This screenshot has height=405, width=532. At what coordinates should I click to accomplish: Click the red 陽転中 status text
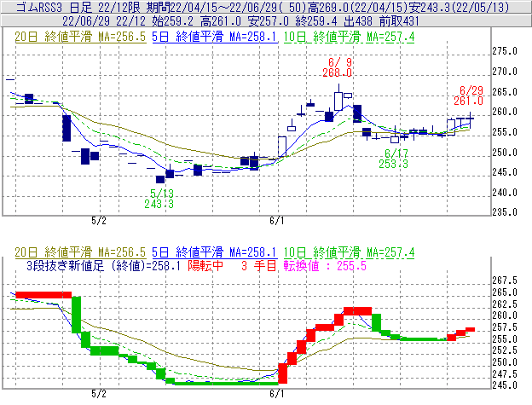(205, 265)
